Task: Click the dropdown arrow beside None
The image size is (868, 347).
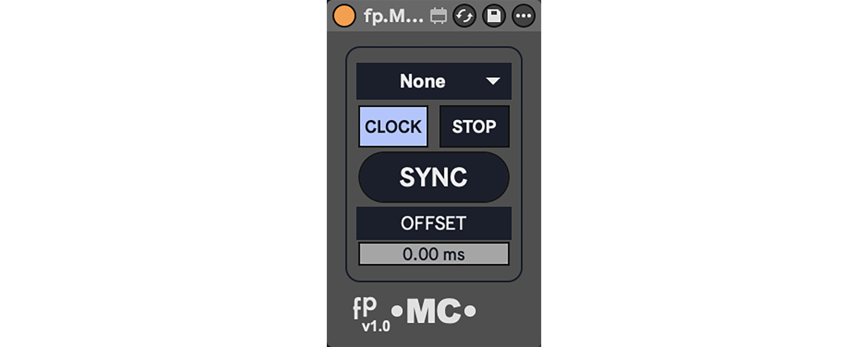Action: (x=493, y=81)
